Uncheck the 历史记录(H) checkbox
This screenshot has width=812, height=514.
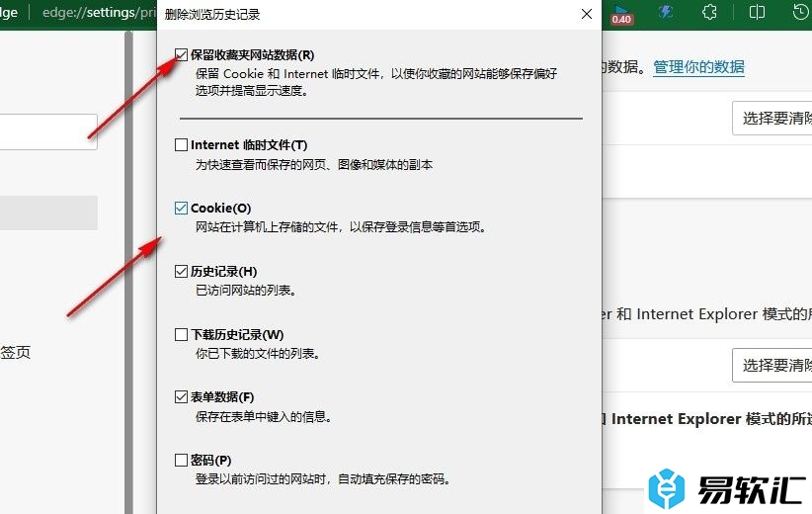click(x=181, y=271)
